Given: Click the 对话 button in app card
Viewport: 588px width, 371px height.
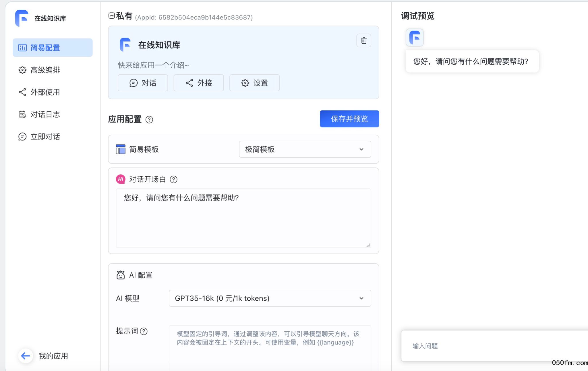Looking at the screenshot, I should [x=143, y=83].
